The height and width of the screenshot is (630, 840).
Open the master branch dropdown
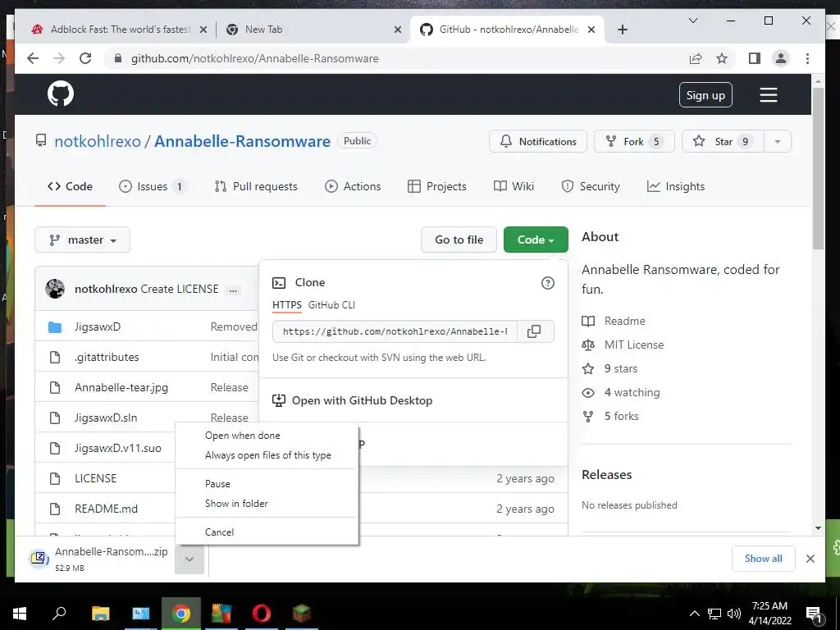point(83,240)
